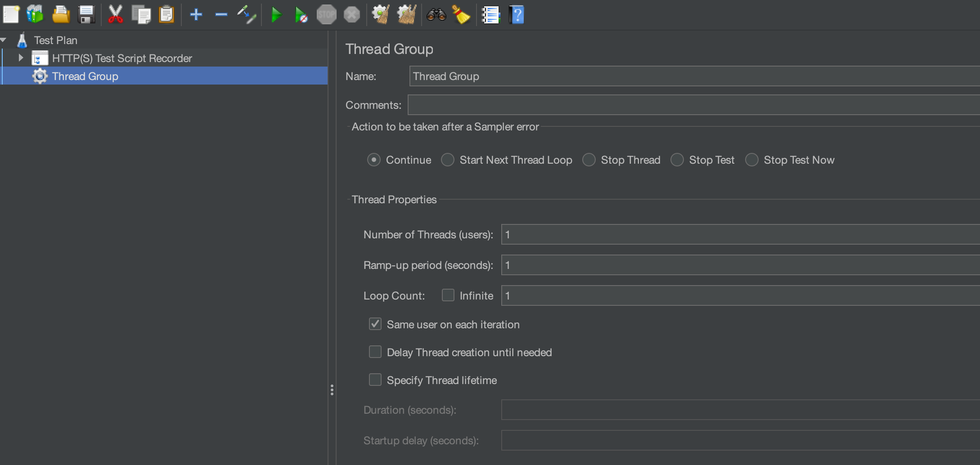
Task: Click the Save floppy disk icon
Action: coord(86,15)
